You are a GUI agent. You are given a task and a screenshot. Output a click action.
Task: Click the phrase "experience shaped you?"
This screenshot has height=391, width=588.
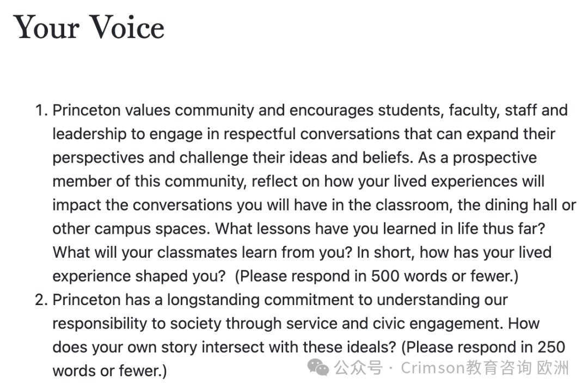point(139,276)
